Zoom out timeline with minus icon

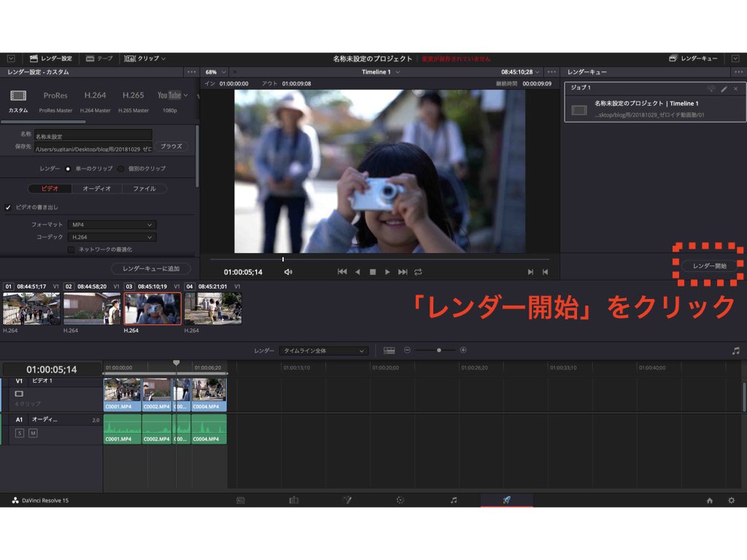407,350
